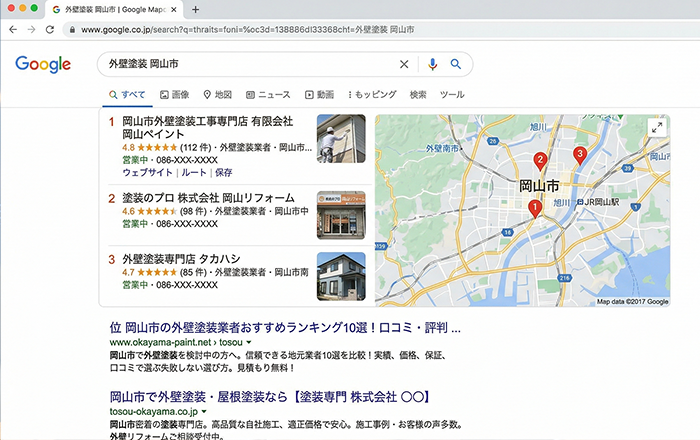Start voice search with the microphone icon

[433, 64]
